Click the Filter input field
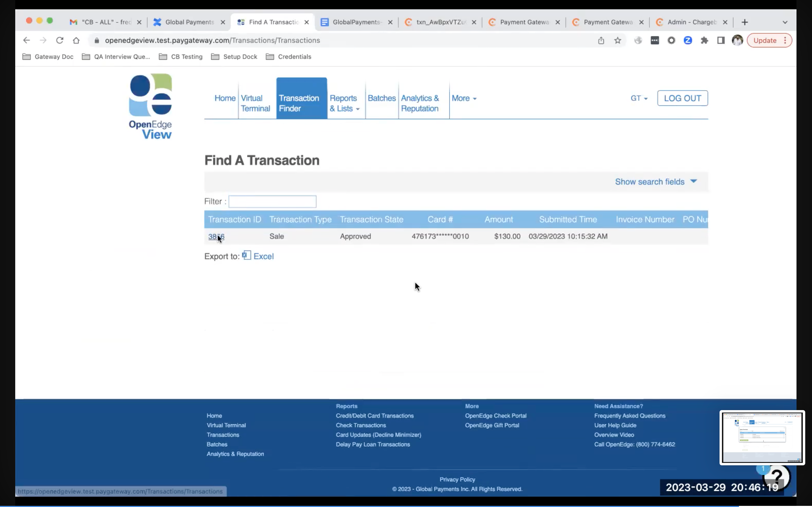The width and height of the screenshot is (812, 507). 272,201
